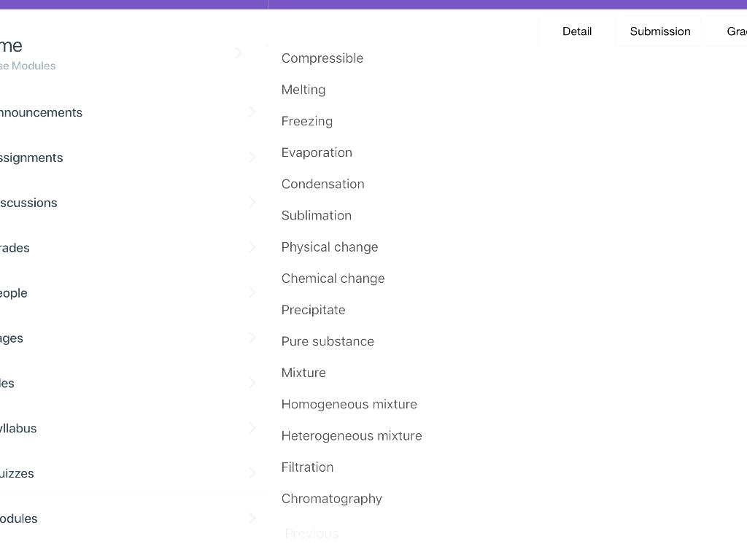Image resolution: width=747 pixels, height=560 pixels.
Task: Click the Chromatography term
Action: [331, 499]
